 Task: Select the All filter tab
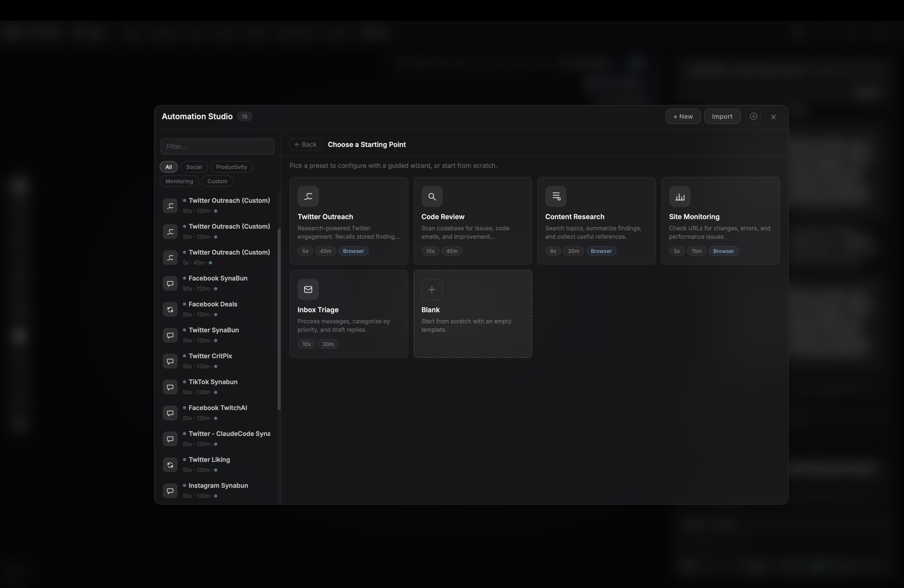168,167
